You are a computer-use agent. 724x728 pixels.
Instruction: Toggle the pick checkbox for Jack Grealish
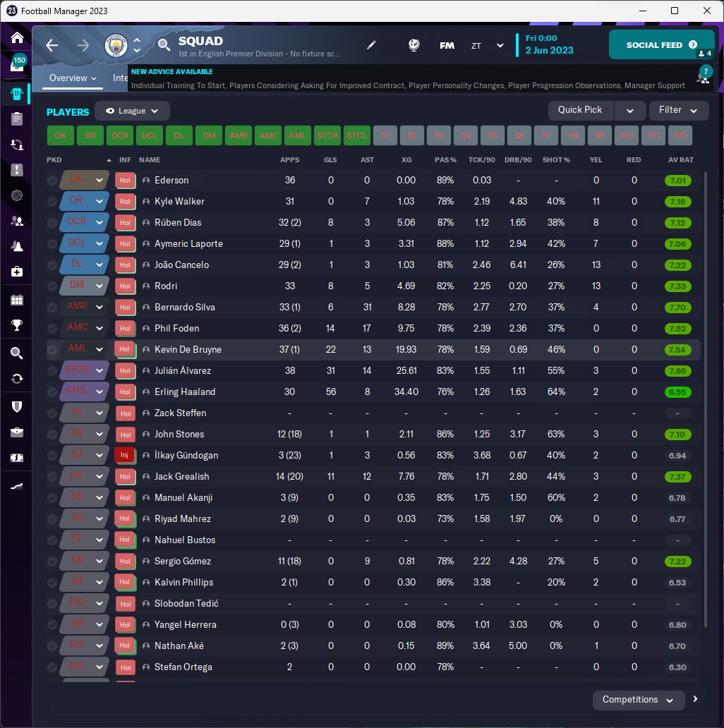tap(52, 476)
